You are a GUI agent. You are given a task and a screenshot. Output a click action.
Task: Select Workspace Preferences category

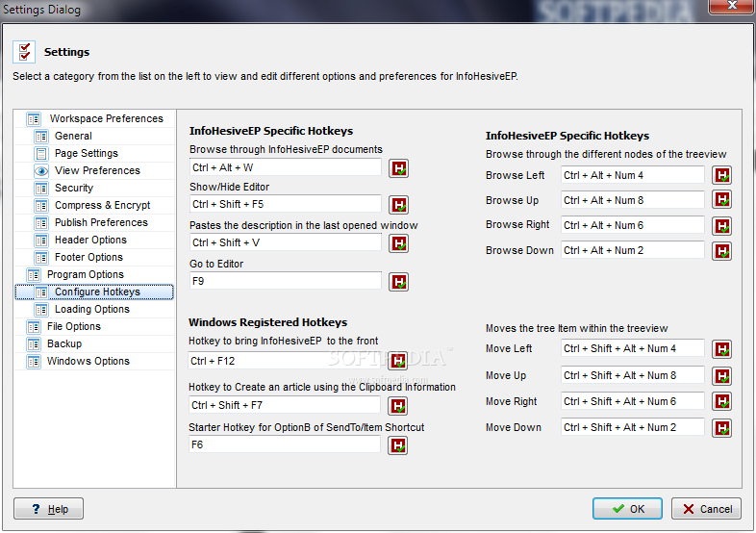click(107, 118)
